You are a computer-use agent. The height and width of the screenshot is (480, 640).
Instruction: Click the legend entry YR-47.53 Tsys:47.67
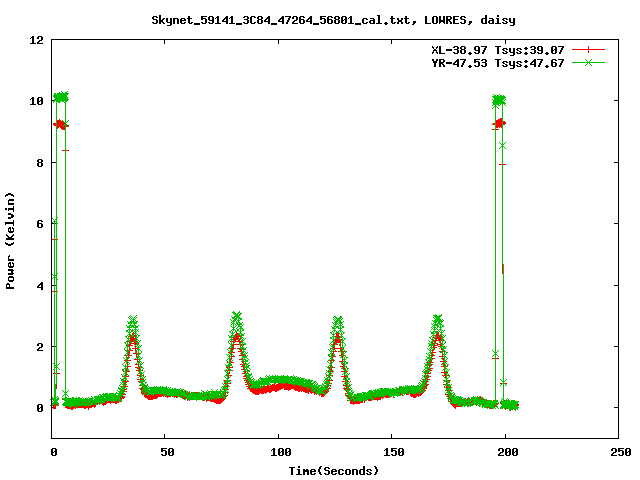pyautogui.click(x=498, y=63)
